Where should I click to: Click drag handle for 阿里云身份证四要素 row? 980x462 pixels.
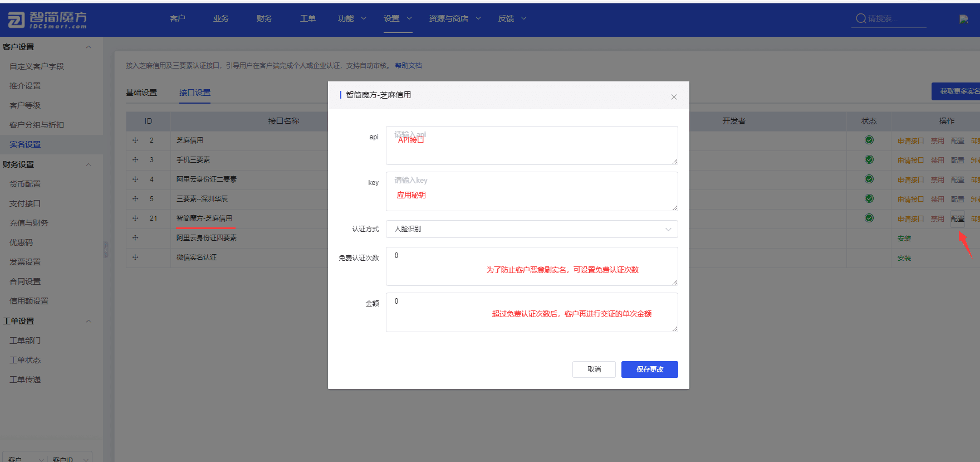point(135,238)
